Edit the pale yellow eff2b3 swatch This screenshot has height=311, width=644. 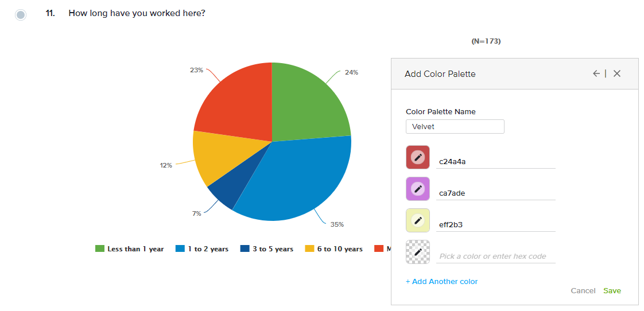(418, 220)
